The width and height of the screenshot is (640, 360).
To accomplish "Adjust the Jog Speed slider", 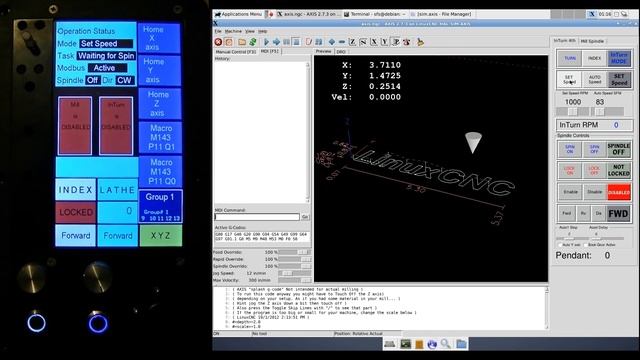I will [x=295, y=273].
